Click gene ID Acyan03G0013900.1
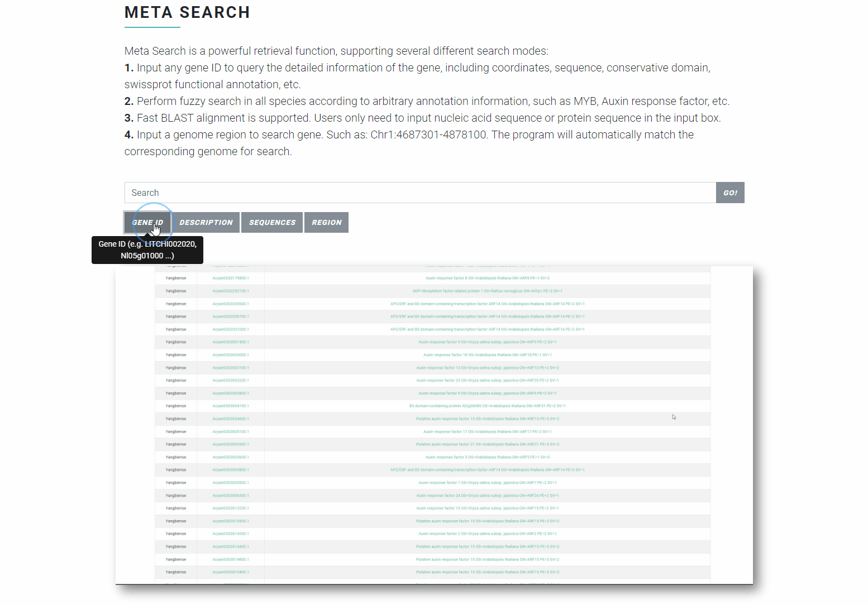 [x=231, y=521]
